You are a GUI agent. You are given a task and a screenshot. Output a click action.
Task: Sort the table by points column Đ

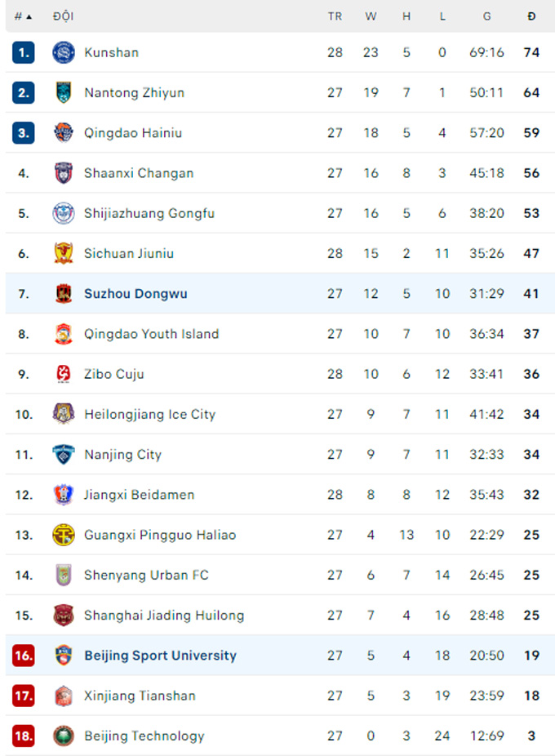tap(531, 16)
